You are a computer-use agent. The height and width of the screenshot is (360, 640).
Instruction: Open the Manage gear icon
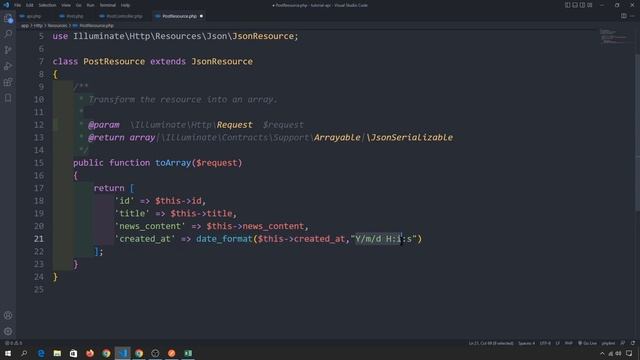[8, 331]
